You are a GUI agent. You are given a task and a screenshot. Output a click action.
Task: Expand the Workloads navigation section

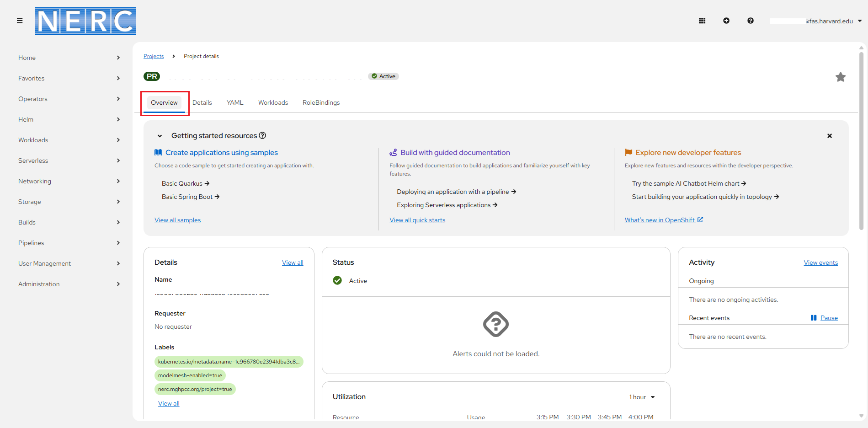click(x=69, y=140)
